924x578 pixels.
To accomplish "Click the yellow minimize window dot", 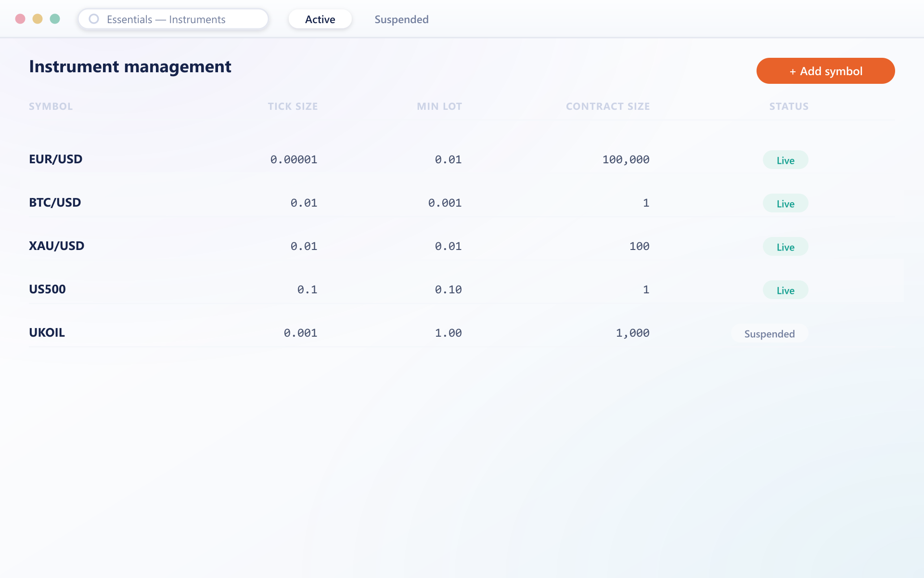I will 38,19.
